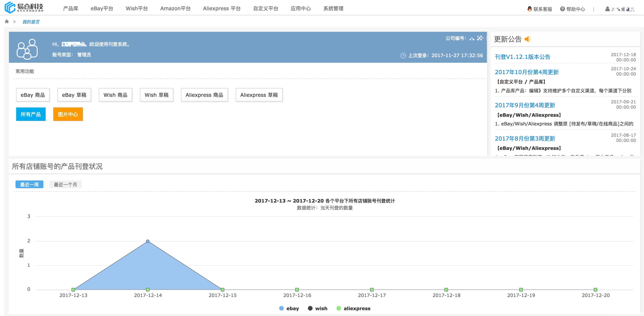The width and height of the screenshot is (644, 316).
Task: Click the Eccang logo icon
Action: point(10,8)
